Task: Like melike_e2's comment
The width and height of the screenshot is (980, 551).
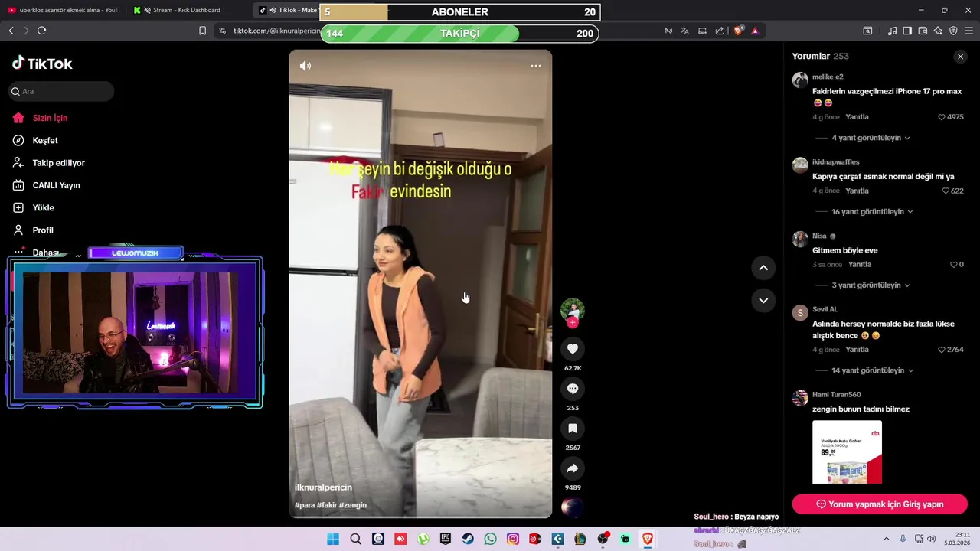Action: (942, 117)
